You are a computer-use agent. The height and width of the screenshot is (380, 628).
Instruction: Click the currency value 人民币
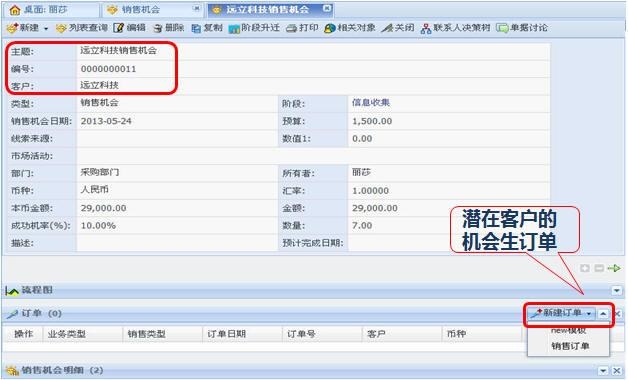(x=95, y=190)
